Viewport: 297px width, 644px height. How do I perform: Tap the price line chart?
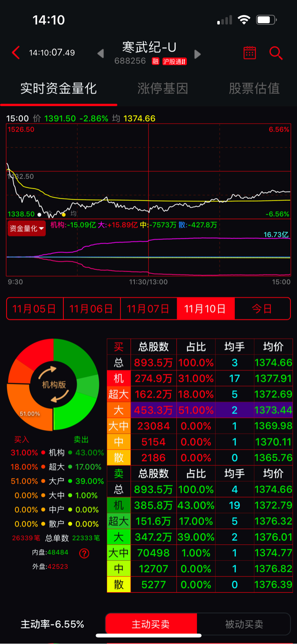[148, 172]
